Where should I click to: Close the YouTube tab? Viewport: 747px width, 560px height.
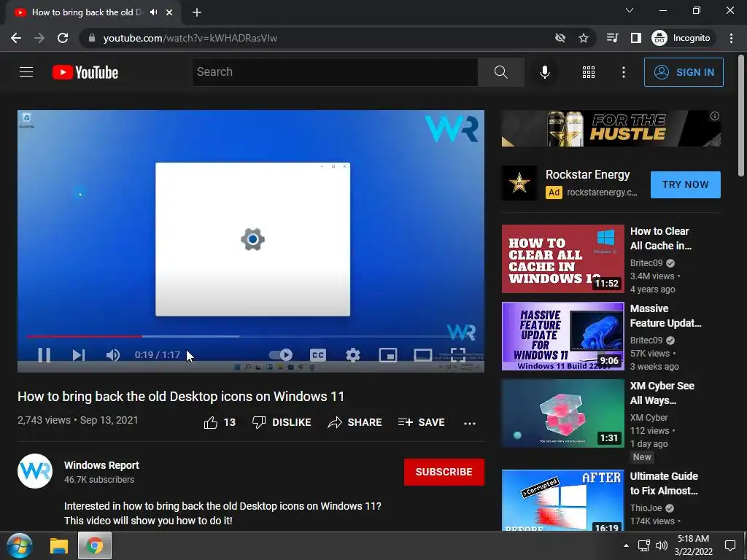tap(169, 12)
